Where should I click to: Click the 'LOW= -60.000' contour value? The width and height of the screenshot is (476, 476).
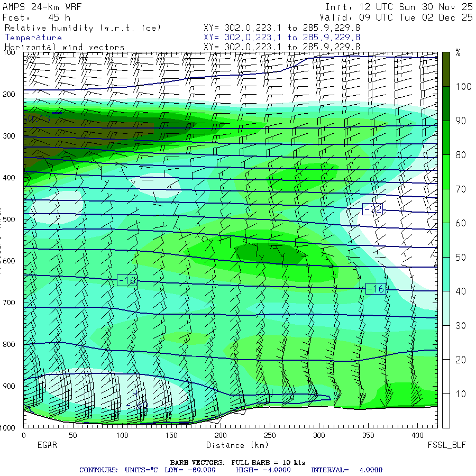pos(190,470)
